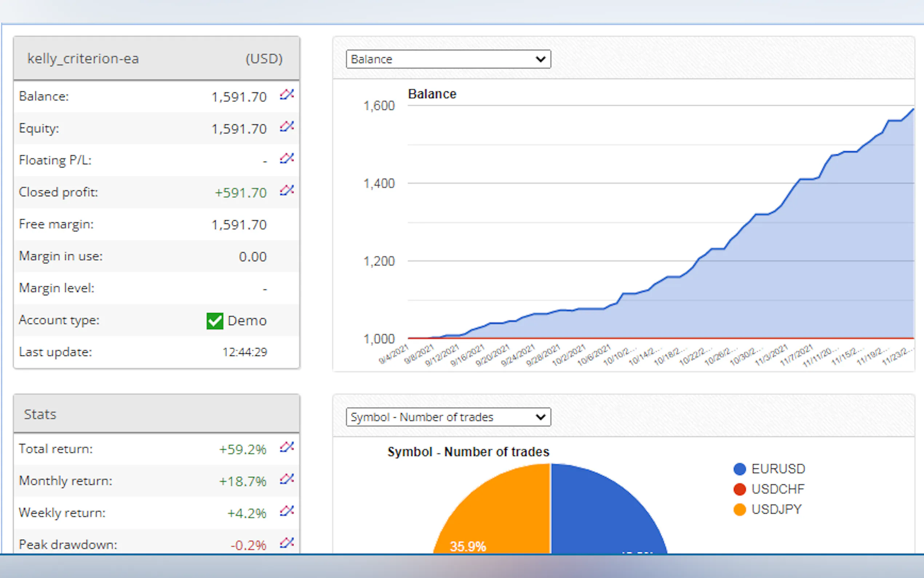Show the Total return chart via its icon

click(287, 447)
